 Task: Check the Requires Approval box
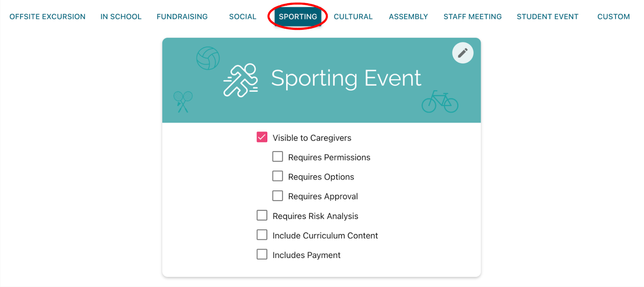pyautogui.click(x=278, y=196)
